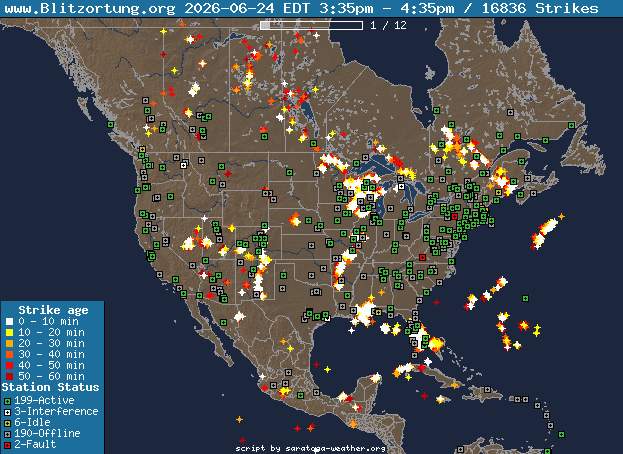Click the '1 / 12' frame counter
The height and width of the screenshot is (454, 623).
[x=388, y=25]
